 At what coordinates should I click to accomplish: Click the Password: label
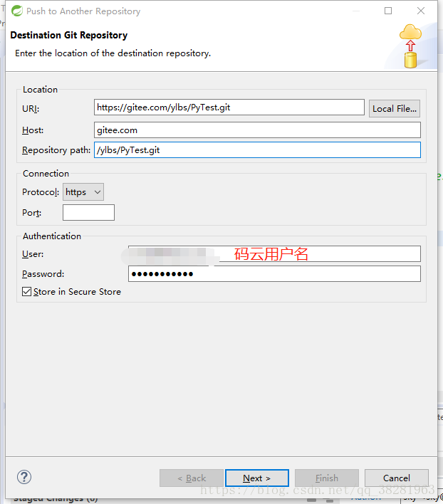(43, 274)
